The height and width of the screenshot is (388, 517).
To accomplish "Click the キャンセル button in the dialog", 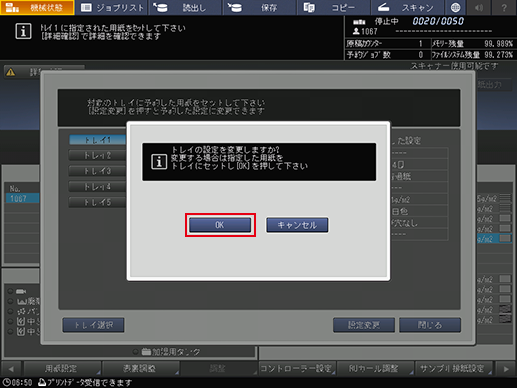I will click(x=297, y=225).
